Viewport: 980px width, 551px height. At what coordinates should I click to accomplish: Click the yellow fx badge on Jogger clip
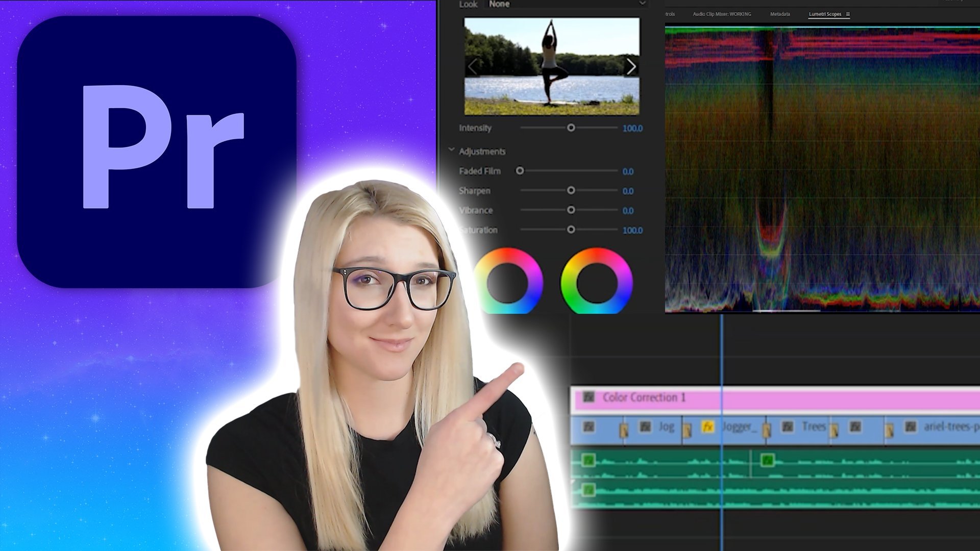coord(707,427)
